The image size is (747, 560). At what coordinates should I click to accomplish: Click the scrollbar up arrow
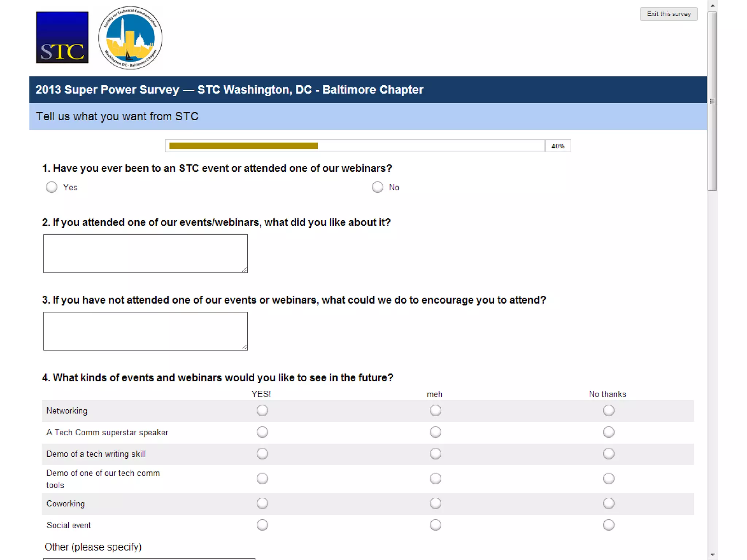(712, 5)
